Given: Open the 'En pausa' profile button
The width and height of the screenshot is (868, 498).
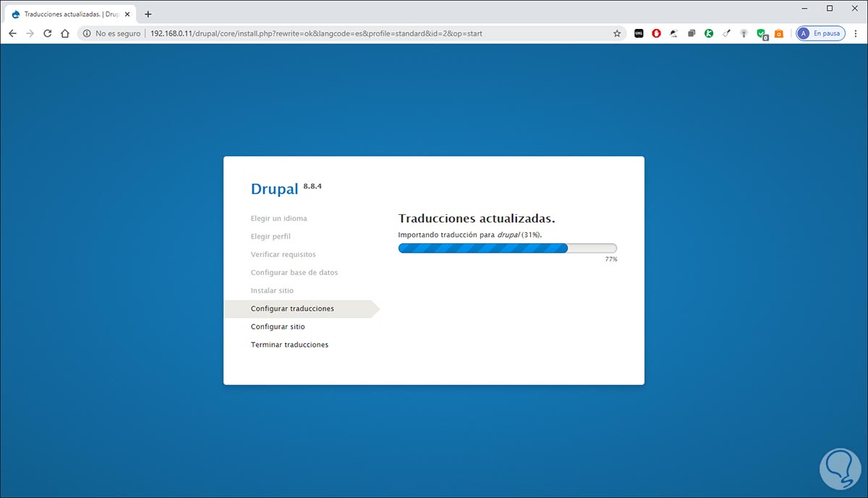Looking at the screenshot, I should (820, 33).
